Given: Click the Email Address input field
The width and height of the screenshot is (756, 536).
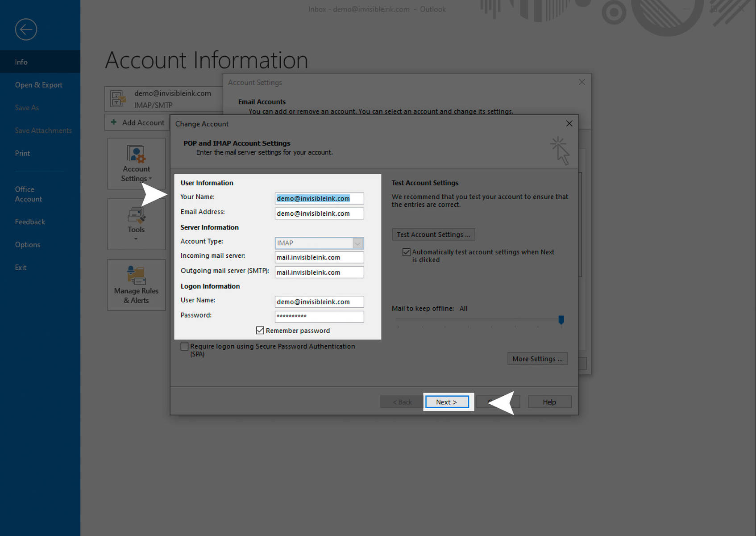Looking at the screenshot, I should (x=319, y=214).
